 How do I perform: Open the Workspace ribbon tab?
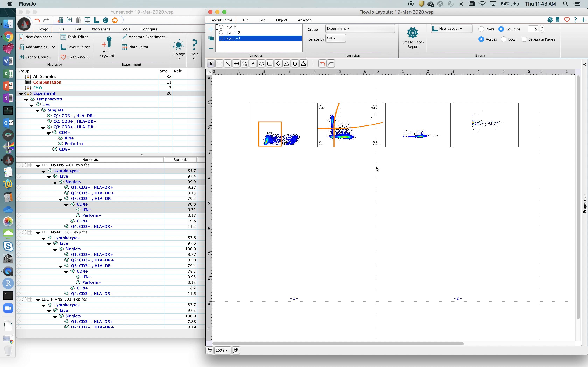(x=101, y=29)
